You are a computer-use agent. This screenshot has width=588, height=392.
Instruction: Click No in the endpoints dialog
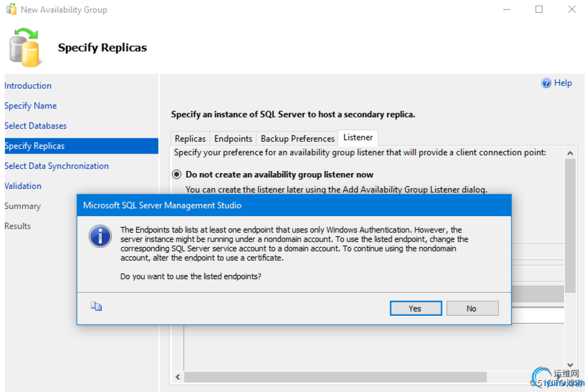pos(472,308)
